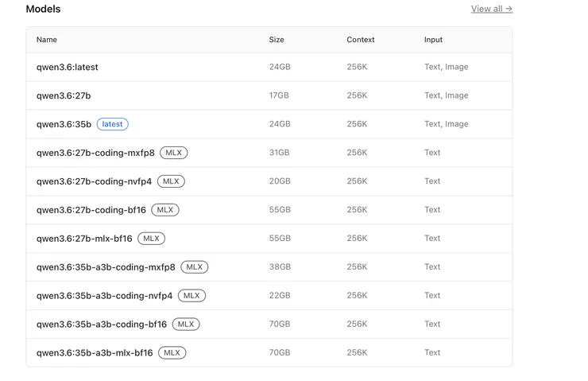Open qwen3.6:35b-a3b-coding-nvfp4 model
This screenshot has width=588, height=381.
coord(104,295)
